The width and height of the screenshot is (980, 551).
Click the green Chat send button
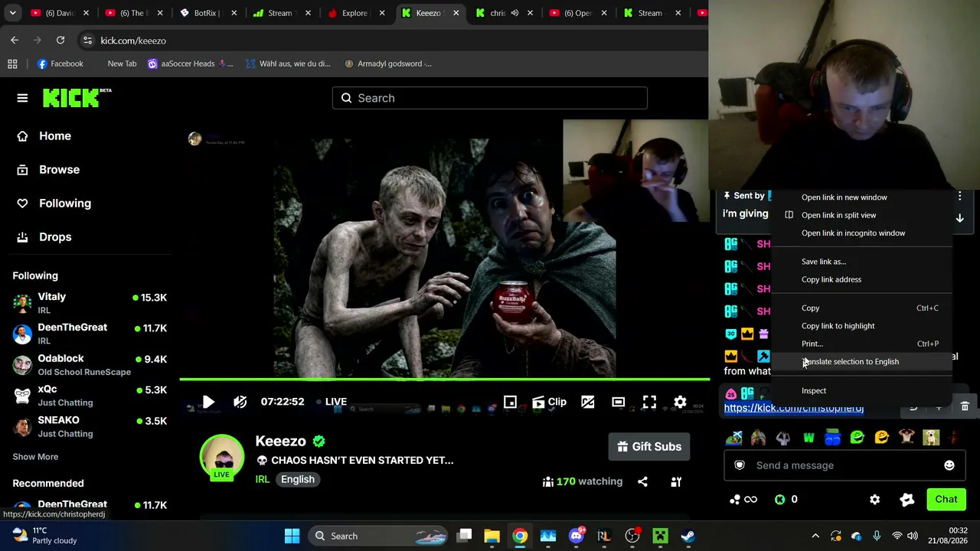946,499
